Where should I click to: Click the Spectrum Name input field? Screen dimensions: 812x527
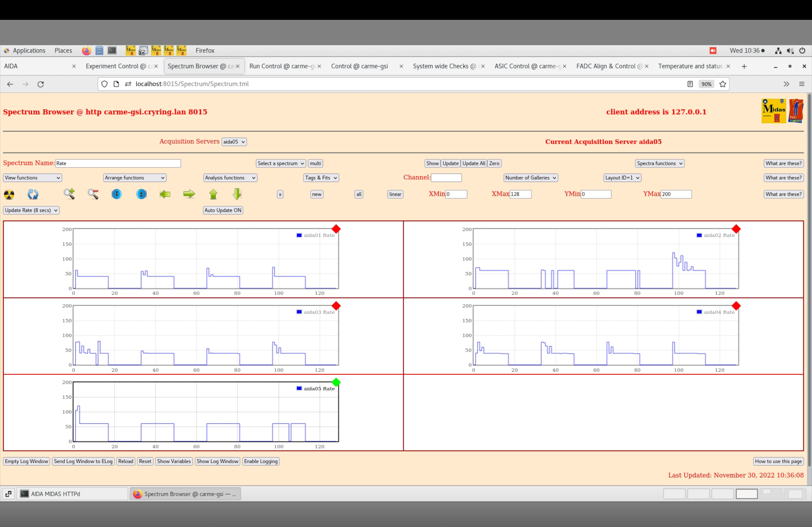coord(118,164)
